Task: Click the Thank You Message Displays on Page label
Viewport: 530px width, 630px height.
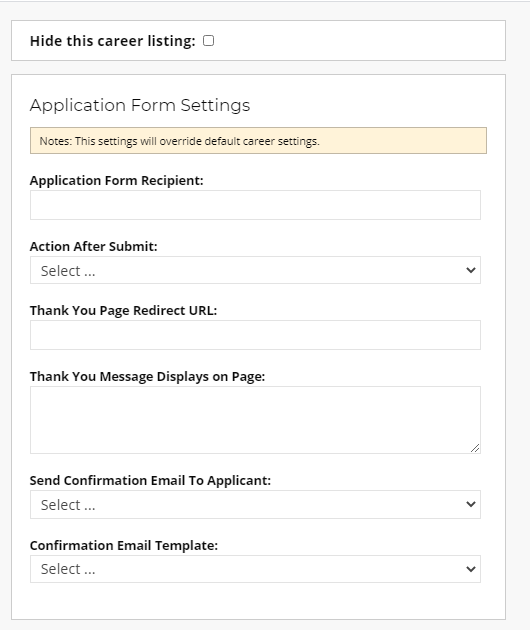Action: tap(147, 376)
